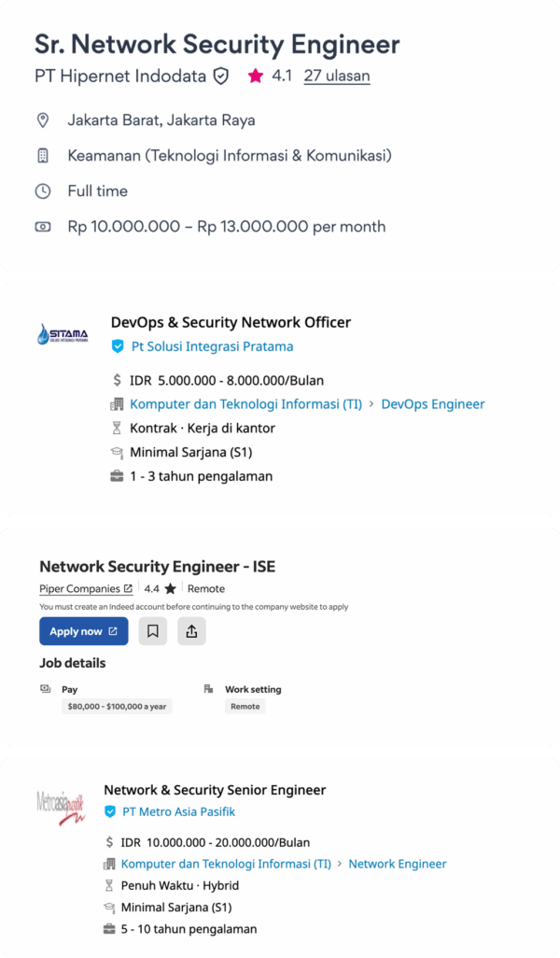Screen dimensions: 560x958
Task: Click the hourglass icon beside Kontrak
Action: (118, 426)
